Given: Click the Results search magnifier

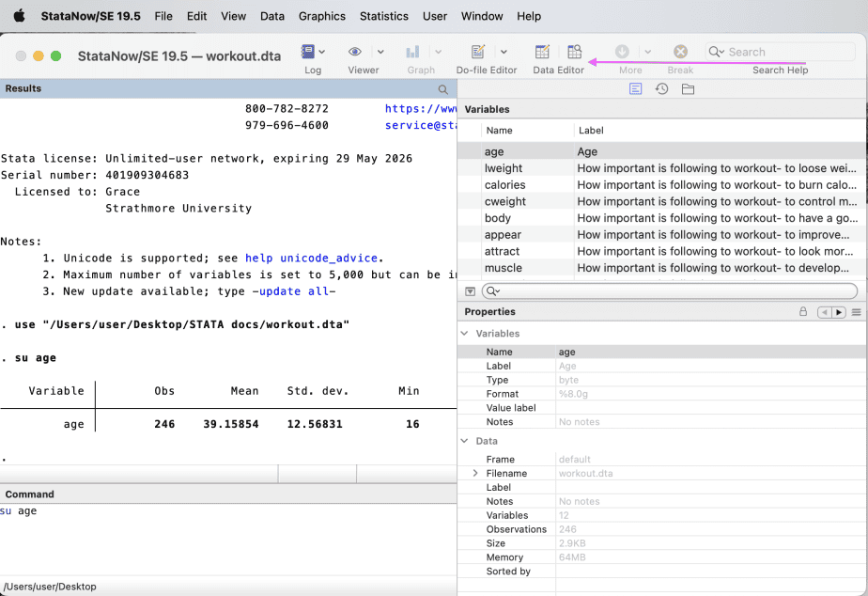Looking at the screenshot, I should click(x=442, y=88).
